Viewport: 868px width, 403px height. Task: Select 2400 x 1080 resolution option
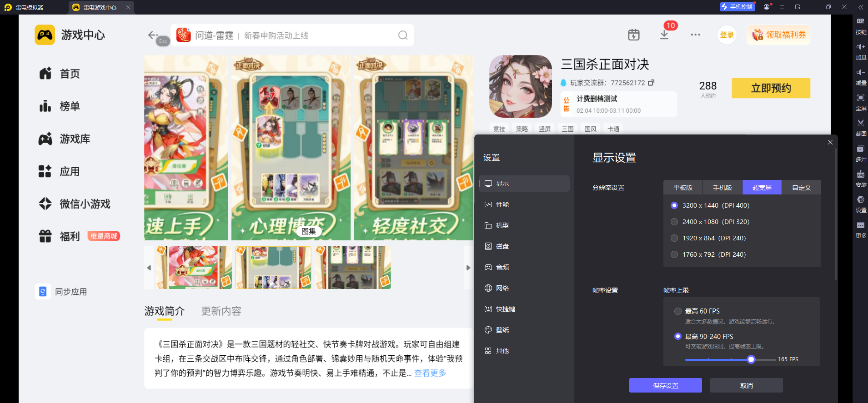(x=674, y=222)
